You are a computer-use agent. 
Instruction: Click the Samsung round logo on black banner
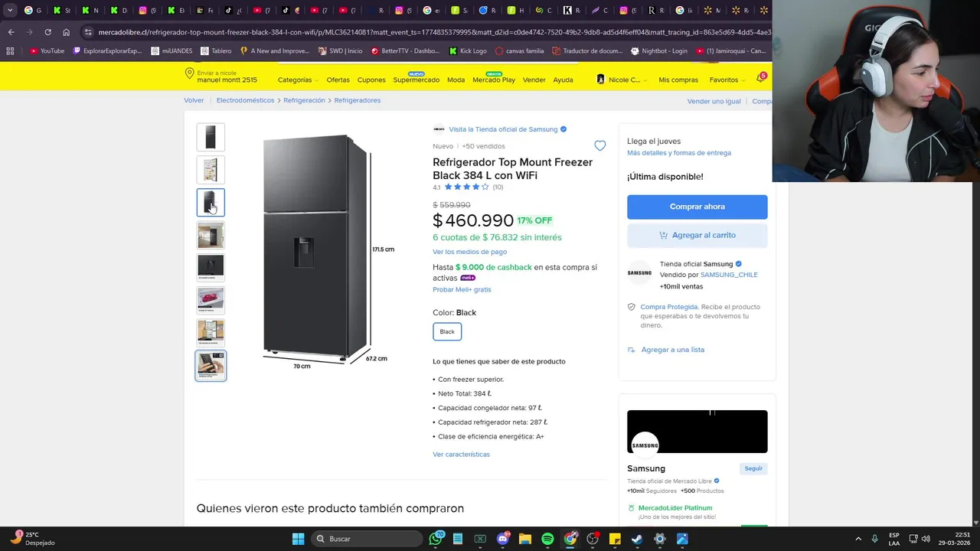[645, 445]
